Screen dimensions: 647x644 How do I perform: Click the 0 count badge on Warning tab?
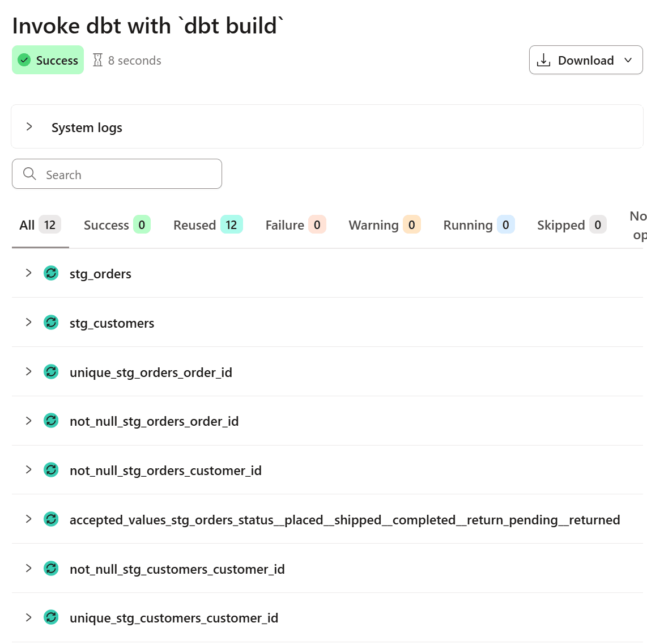click(412, 224)
